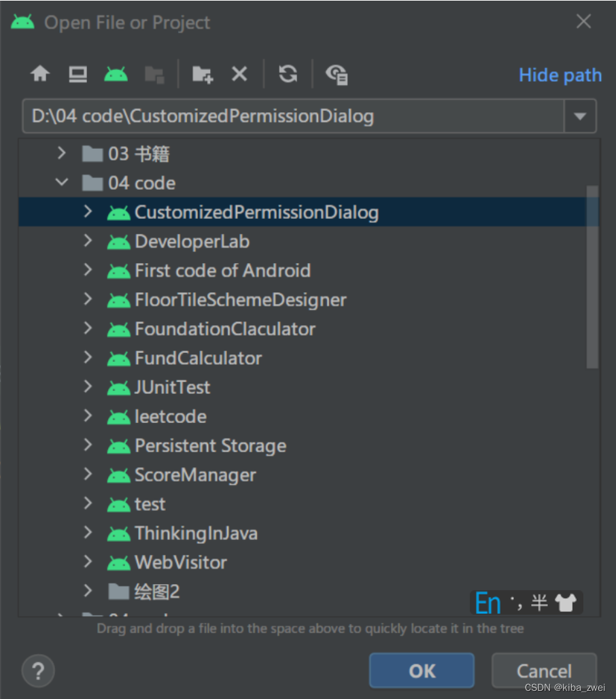The width and height of the screenshot is (616, 699).
Task: Click the file tree vertical scrollbar
Action: pos(592,277)
